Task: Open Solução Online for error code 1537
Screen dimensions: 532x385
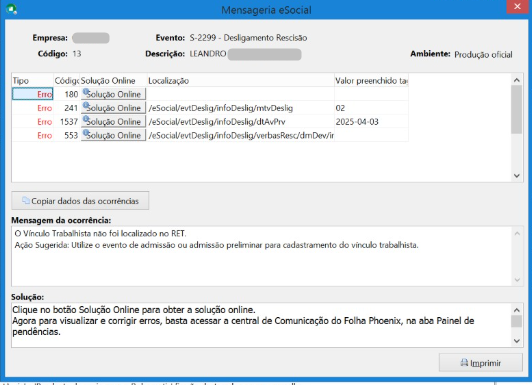Action: [x=113, y=121]
